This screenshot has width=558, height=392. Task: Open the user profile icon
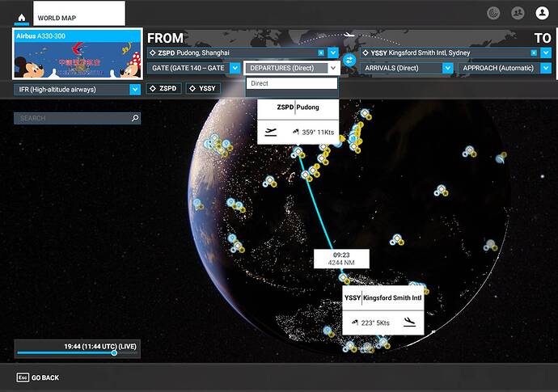tap(542, 13)
